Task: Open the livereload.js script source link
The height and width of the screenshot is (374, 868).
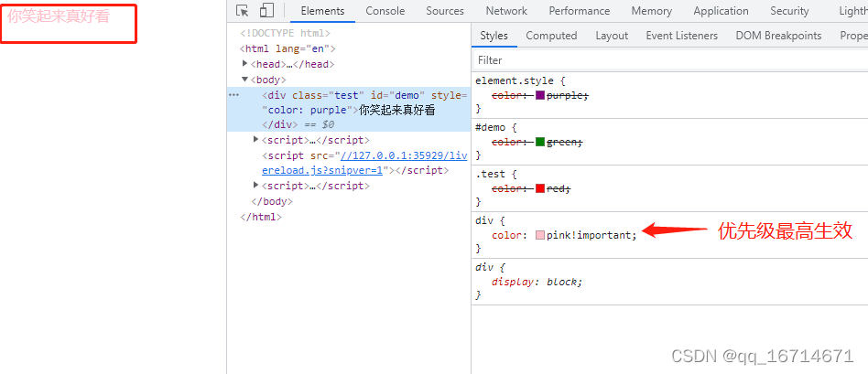Action: pyautogui.click(x=364, y=163)
